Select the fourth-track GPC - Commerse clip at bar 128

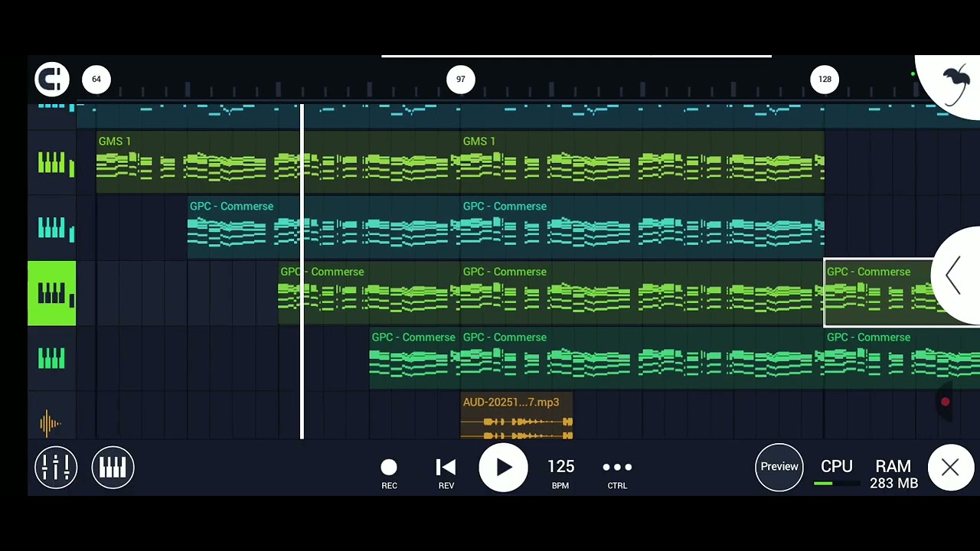pos(902,358)
